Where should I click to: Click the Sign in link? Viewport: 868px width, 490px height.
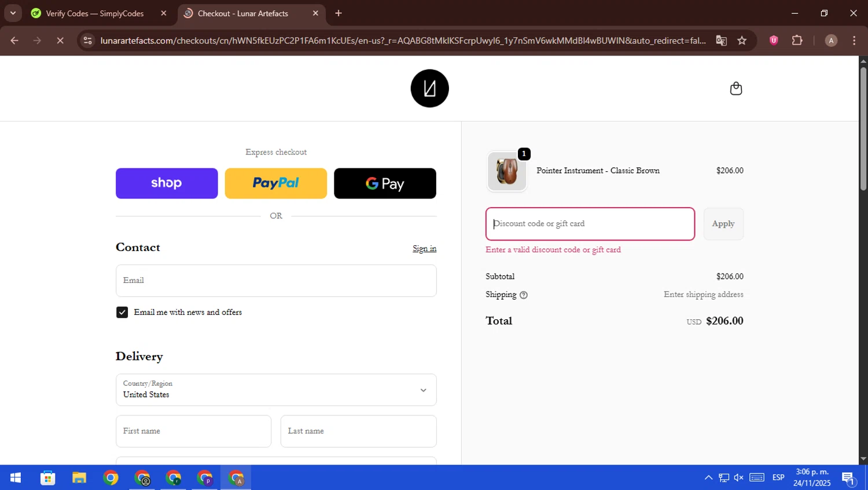click(x=424, y=249)
